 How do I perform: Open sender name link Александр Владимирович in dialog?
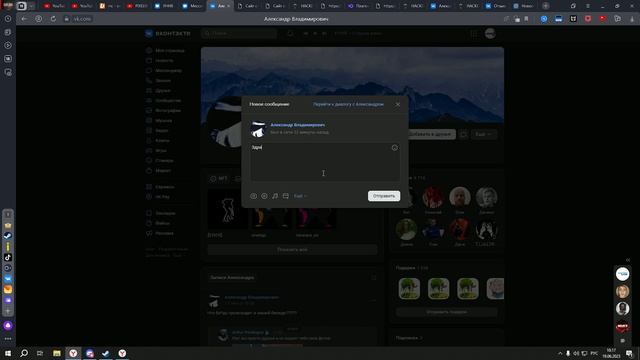(x=298, y=125)
